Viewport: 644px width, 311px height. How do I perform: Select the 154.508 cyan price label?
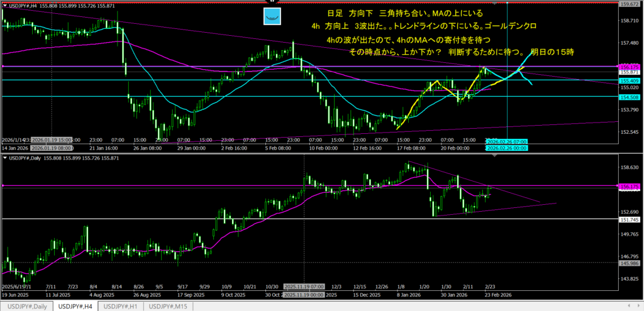(x=630, y=97)
